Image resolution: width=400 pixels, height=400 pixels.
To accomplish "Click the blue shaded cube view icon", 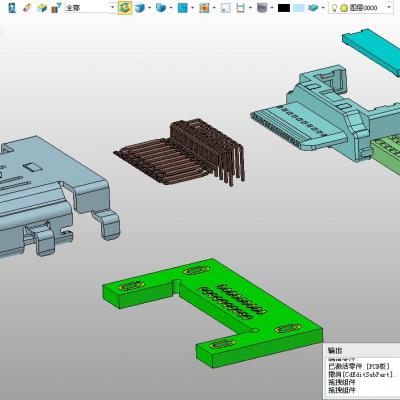I will tap(140, 7).
